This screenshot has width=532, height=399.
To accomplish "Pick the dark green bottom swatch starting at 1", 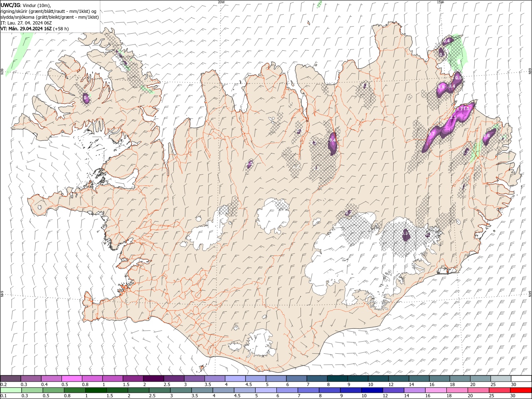I will (96, 390).
